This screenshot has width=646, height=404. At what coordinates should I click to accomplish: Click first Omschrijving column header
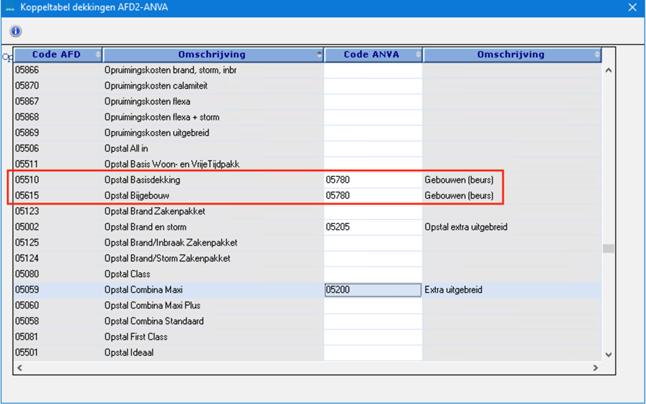(x=212, y=55)
